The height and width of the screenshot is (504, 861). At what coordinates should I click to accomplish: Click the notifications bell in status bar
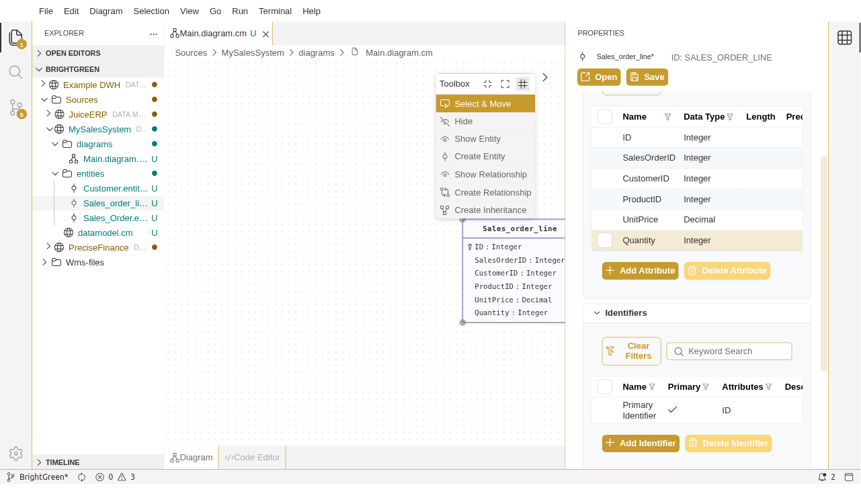point(822,477)
